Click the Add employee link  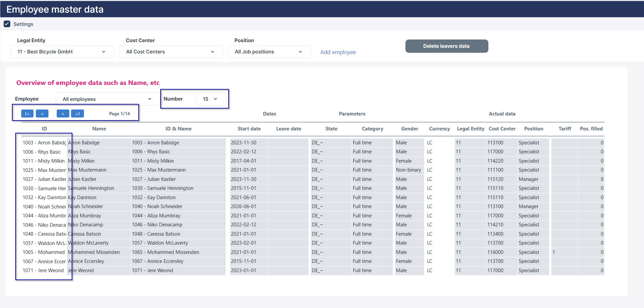[338, 52]
